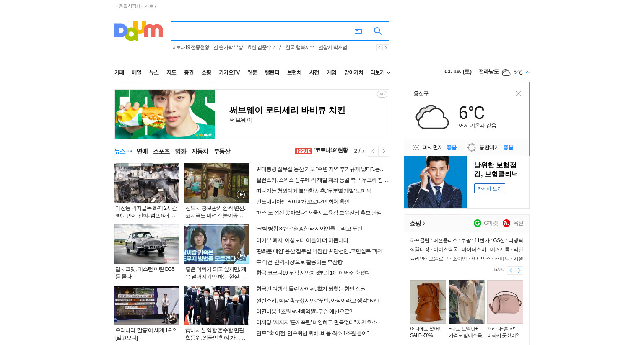Click the 6°C temperature reading
Viewport: 644px width, 345px height.
[471, 113]
